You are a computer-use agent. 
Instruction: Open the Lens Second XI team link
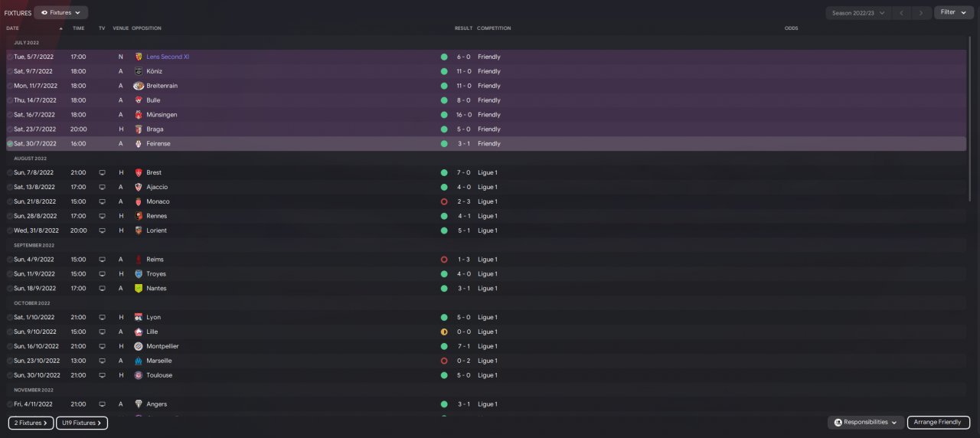pyautogui.click(x=168, y=57)
